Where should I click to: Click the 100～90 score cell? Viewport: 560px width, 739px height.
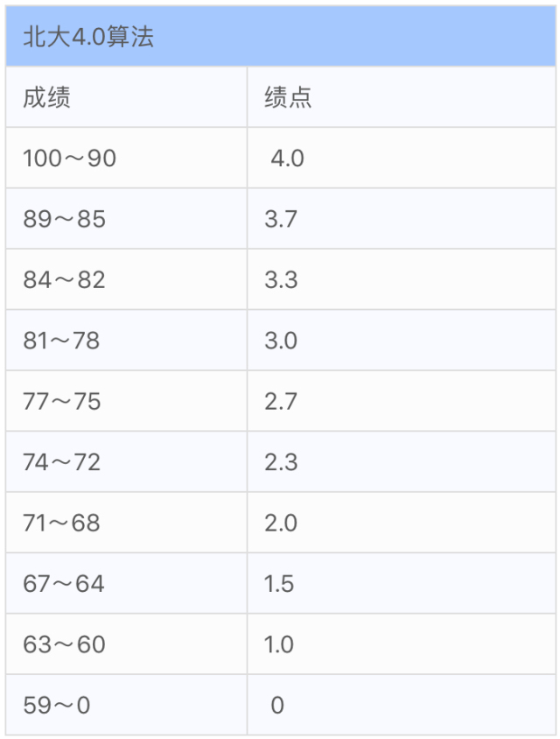(126, 158)
